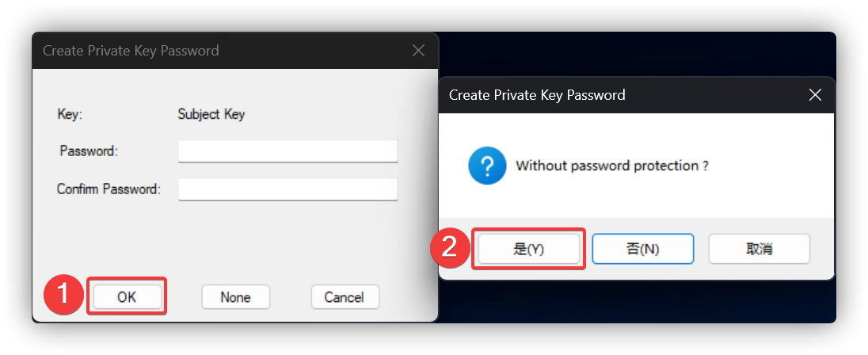The image size is (868, 355).
Task: Click the red number 2 step badge
Action: (x=448, y=248)
